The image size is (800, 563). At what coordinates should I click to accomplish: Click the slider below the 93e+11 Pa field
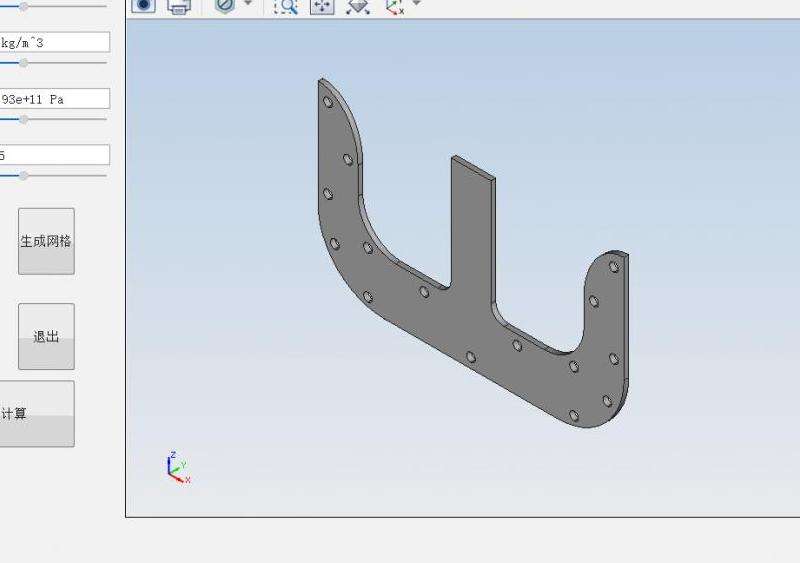point(54,119)
